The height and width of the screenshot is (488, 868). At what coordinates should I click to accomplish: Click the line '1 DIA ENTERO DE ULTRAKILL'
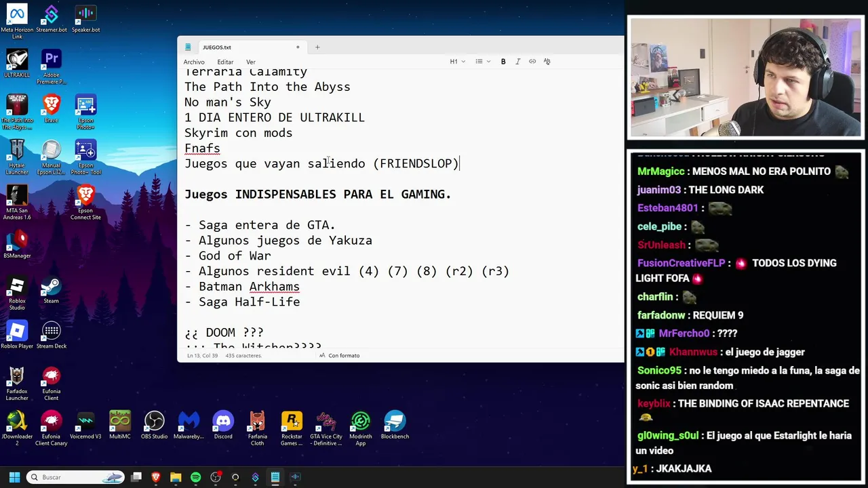275,117
